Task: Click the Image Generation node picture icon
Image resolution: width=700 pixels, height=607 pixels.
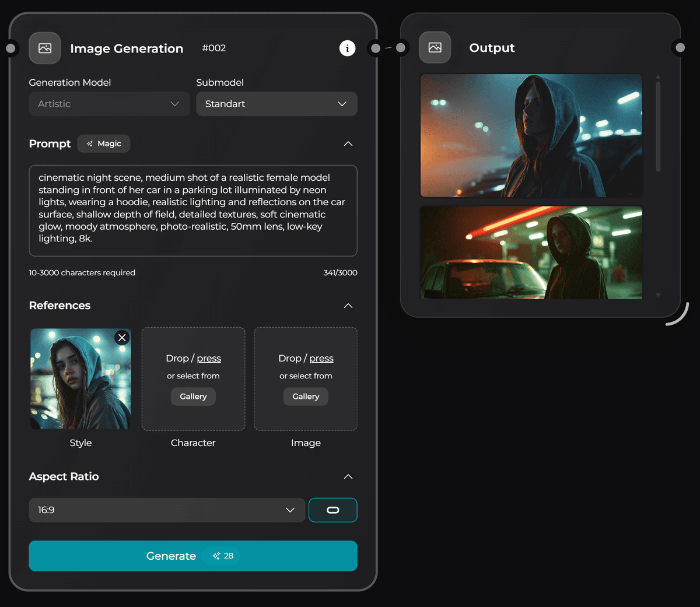Action: (x=45, y=48)
